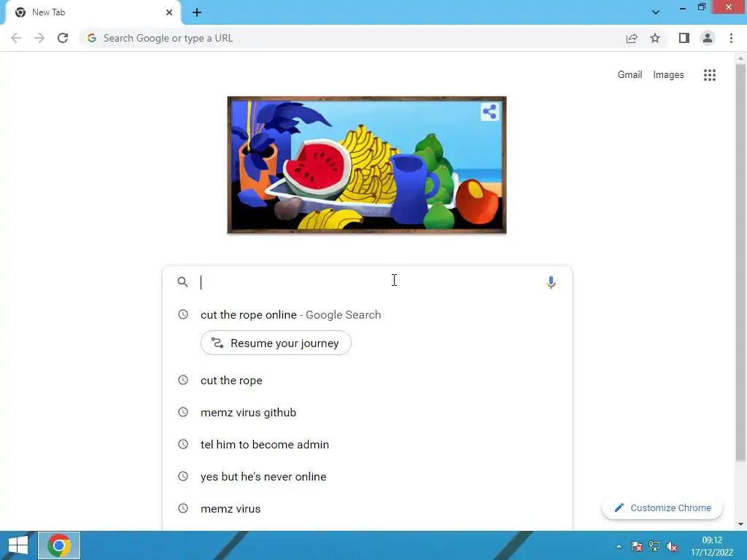Open Gmail link

630,75
